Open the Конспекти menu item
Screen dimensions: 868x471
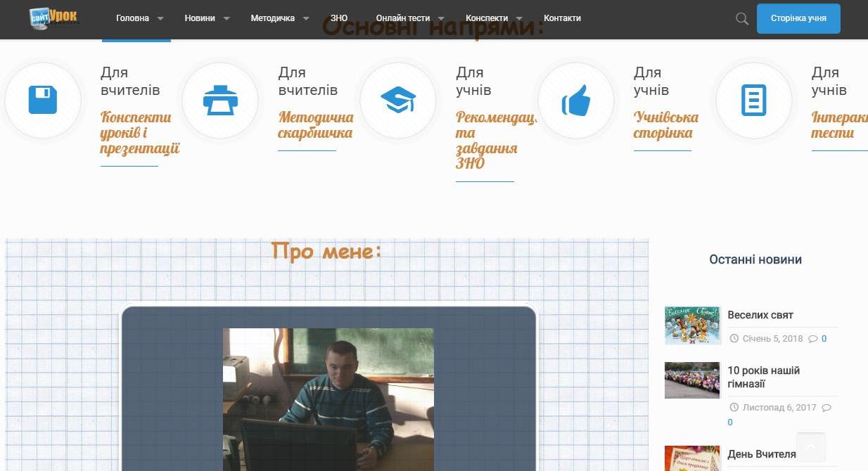click(x=487, y=18)
